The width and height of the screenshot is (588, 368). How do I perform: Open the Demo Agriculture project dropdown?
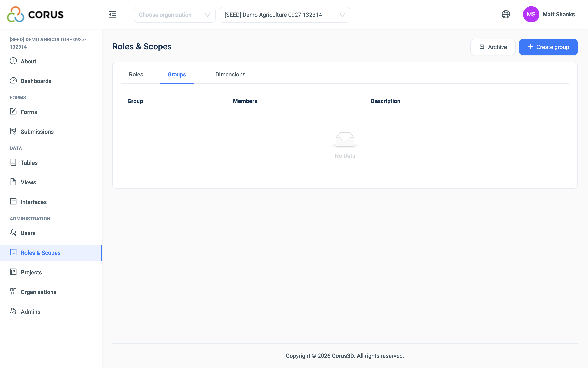285,15
